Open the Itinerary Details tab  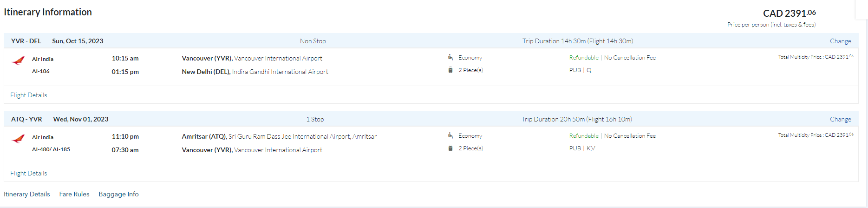(27, 194)
